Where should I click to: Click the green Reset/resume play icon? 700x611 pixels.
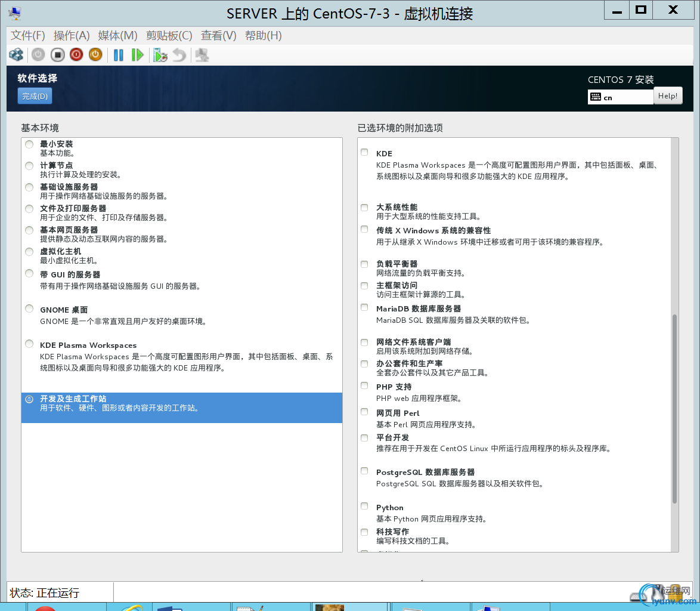pyautogui.click(x=138, y=55)
